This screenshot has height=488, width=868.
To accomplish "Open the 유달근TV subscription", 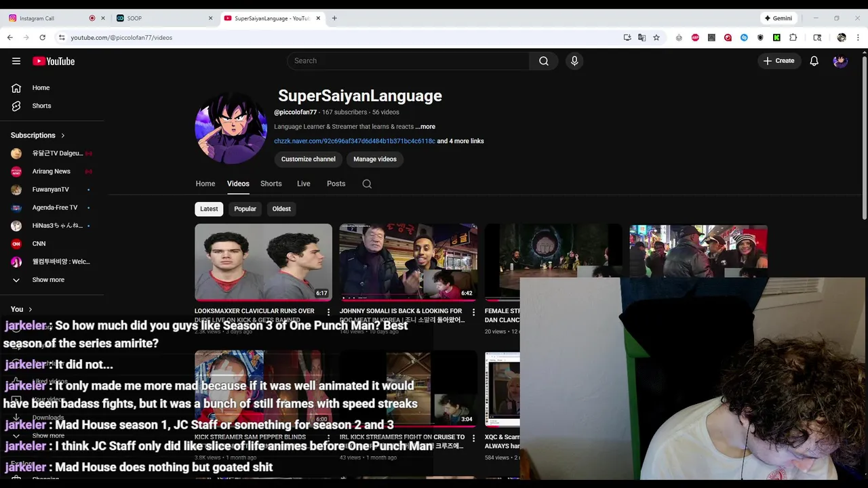I will click(52, 153).
